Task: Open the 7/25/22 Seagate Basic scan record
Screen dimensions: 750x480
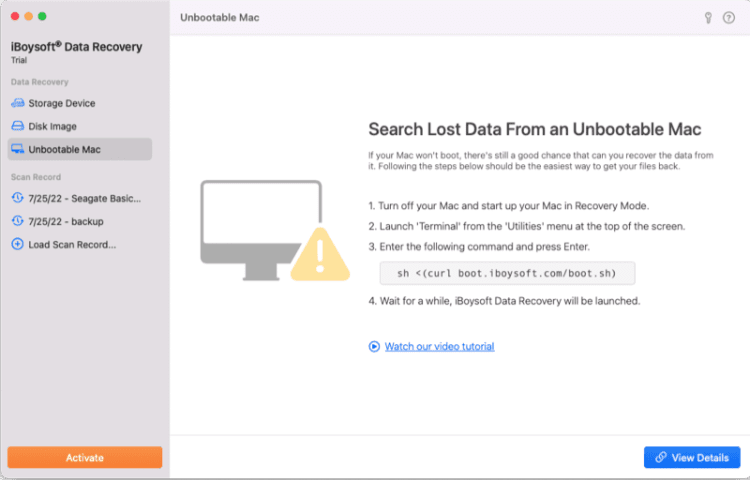Action: (85, 198)
